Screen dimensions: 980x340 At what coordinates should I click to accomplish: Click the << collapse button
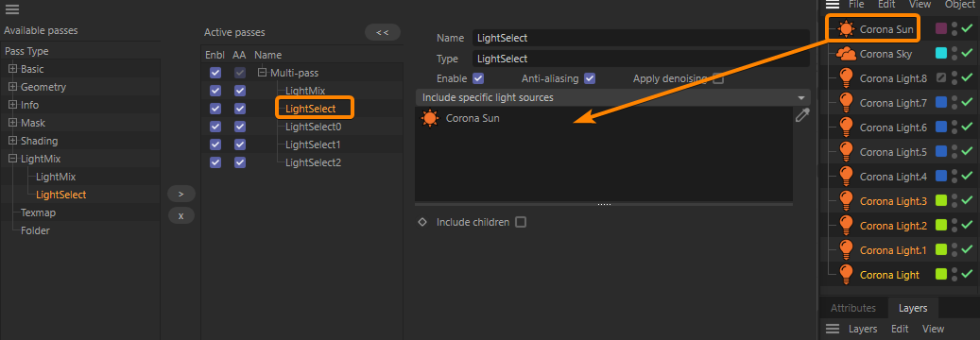[383, 32]
